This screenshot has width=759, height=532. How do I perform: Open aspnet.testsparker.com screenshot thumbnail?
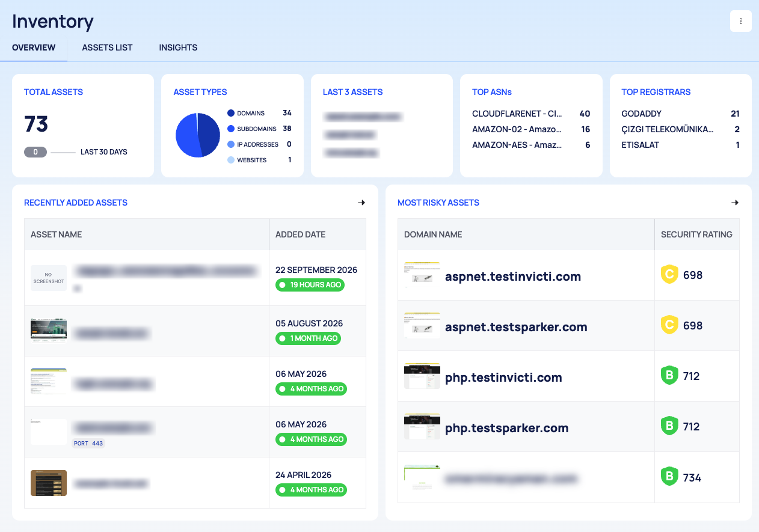pos(422,325)
